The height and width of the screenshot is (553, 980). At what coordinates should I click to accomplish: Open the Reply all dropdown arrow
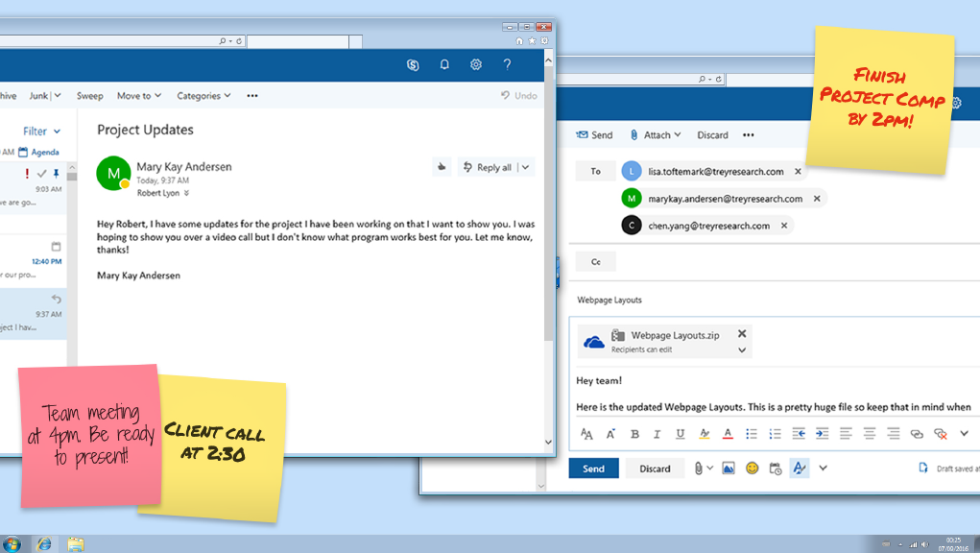(x=526, y=167)
